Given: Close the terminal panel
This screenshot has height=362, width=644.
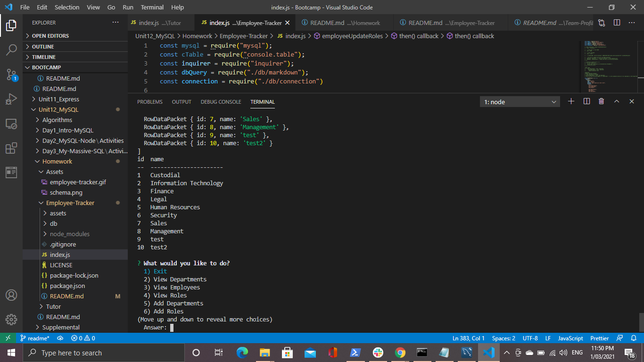Looking at the screenshot, I should pos(632,101).
